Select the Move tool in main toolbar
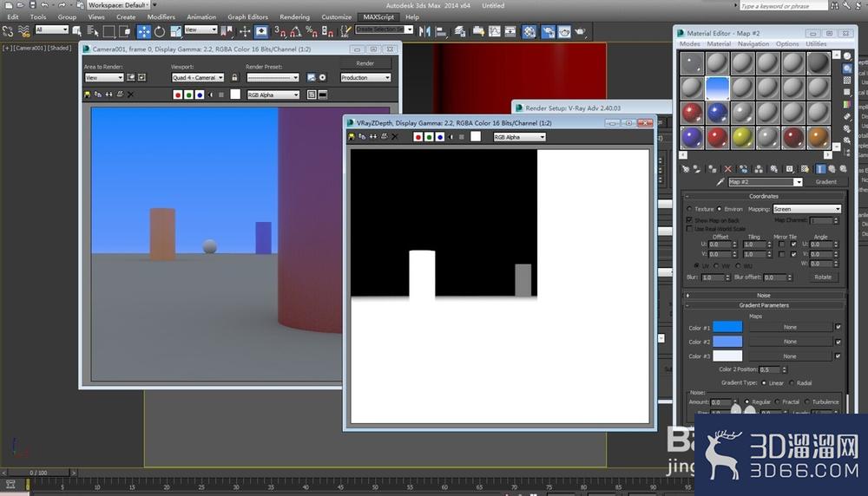Image resolution: width=868 pixels, height=496 pixels. point(143,31)
